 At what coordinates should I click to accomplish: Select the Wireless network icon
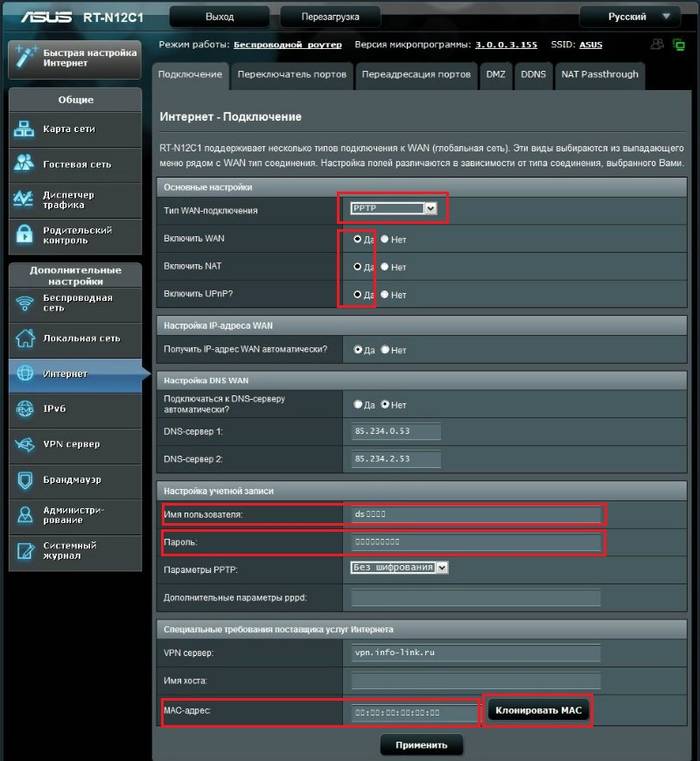[25, 303]
